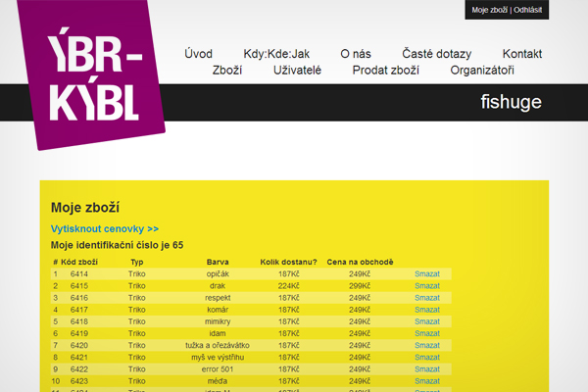This screenshot has height=392, width=588.
Task: Click the Vytisknout cenovky >> link
Action: tap(105, 228)
